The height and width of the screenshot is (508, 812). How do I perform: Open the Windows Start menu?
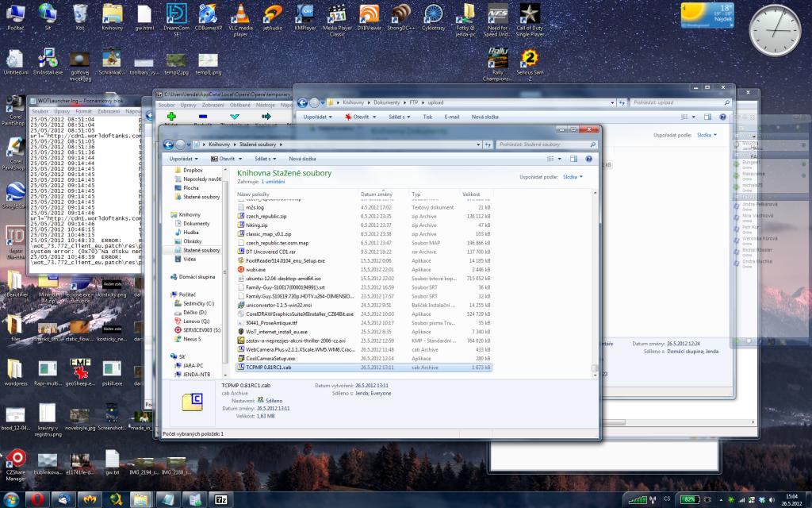click(x=10, y=500)
